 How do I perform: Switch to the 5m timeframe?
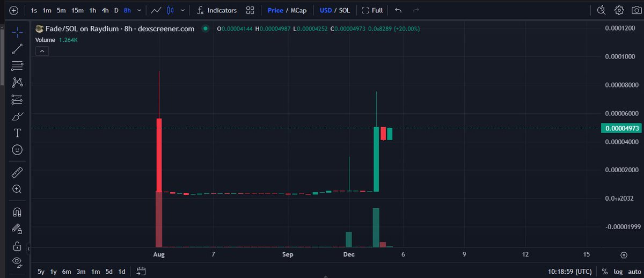62,10
